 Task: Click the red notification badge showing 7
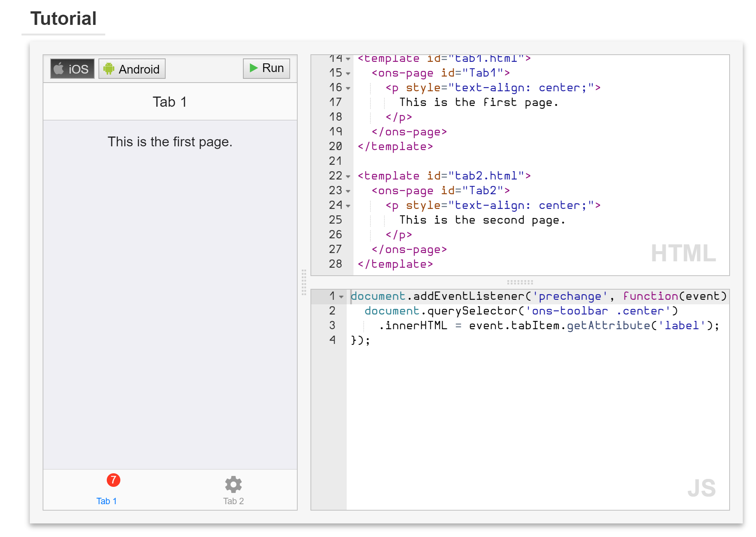[113, 480]
